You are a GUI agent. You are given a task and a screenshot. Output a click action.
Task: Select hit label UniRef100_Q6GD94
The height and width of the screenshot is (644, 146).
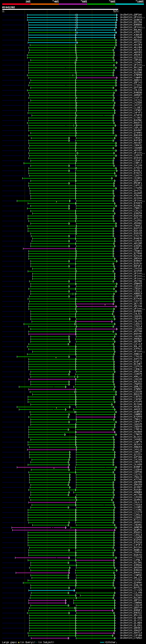click(x=131, y=567)
